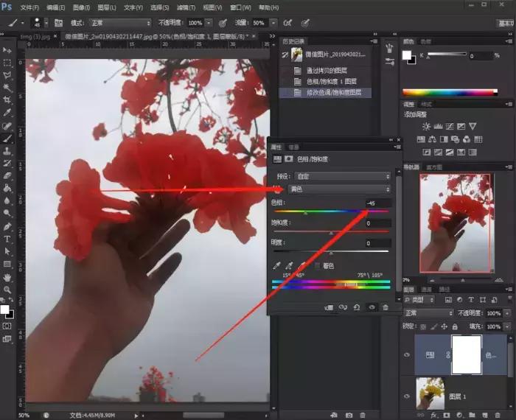Create a new snapshot in History panel
516x420 pixels.
tap(349, 416)
